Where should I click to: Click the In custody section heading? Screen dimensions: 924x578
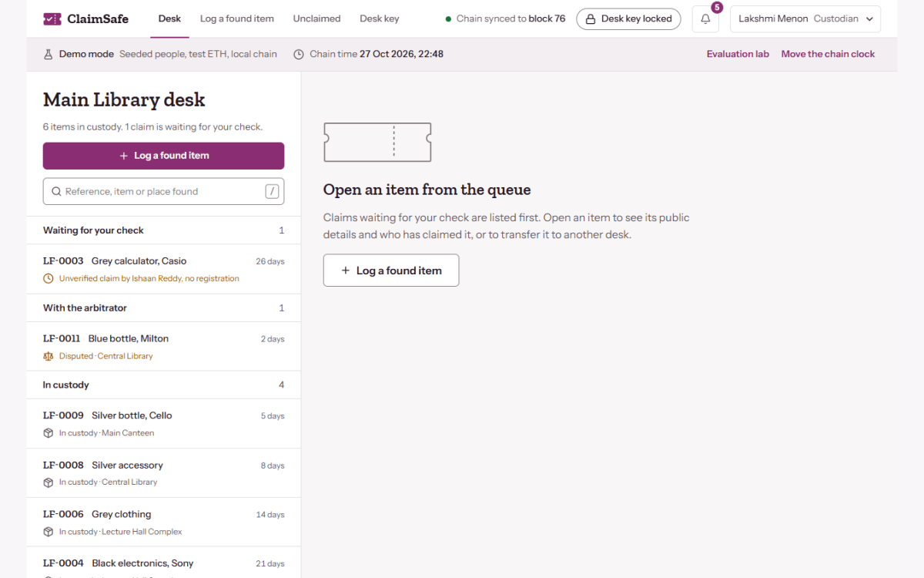pos(66,385)
